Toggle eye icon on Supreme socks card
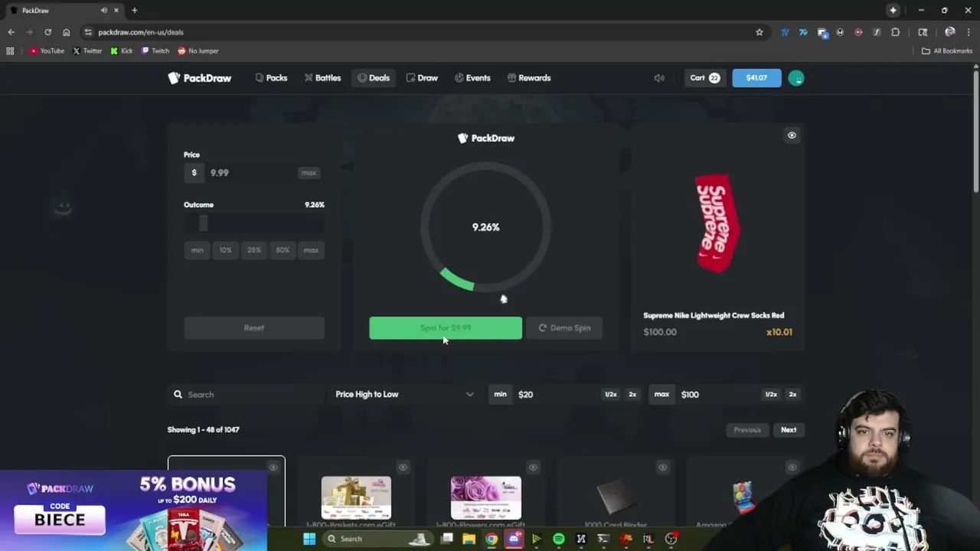 click(792, 135)
